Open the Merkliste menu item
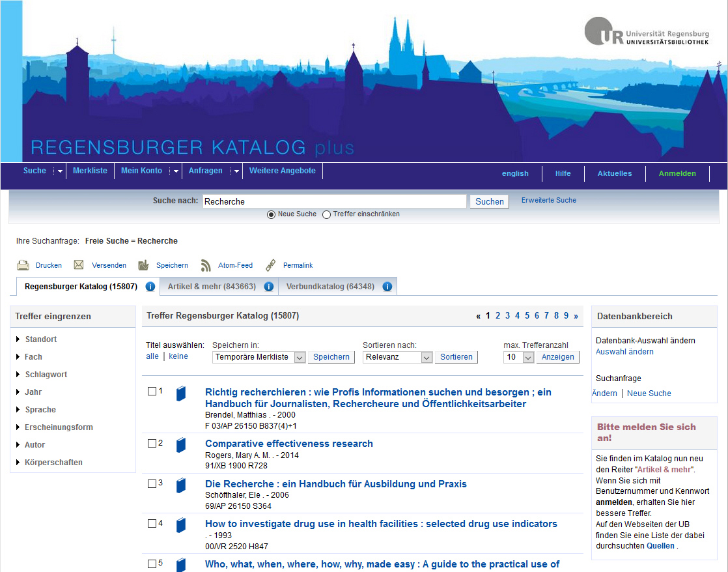 (x=90, y=171)
